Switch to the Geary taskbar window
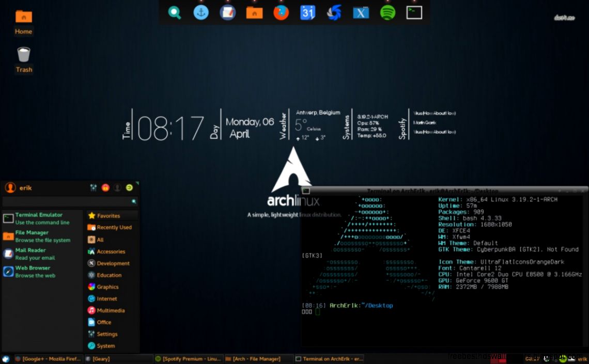This screenshot has height=364, width=589. [119, 359]
